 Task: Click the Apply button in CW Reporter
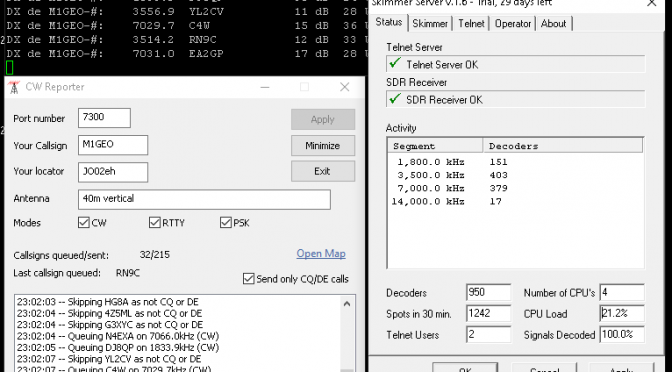pos(323,119)
